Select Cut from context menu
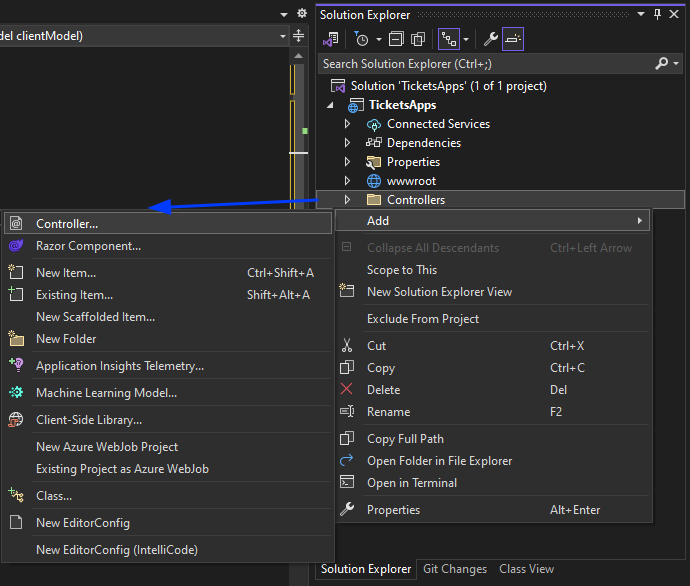The height and width of the screenshot is (586, 690). point(492,346)
